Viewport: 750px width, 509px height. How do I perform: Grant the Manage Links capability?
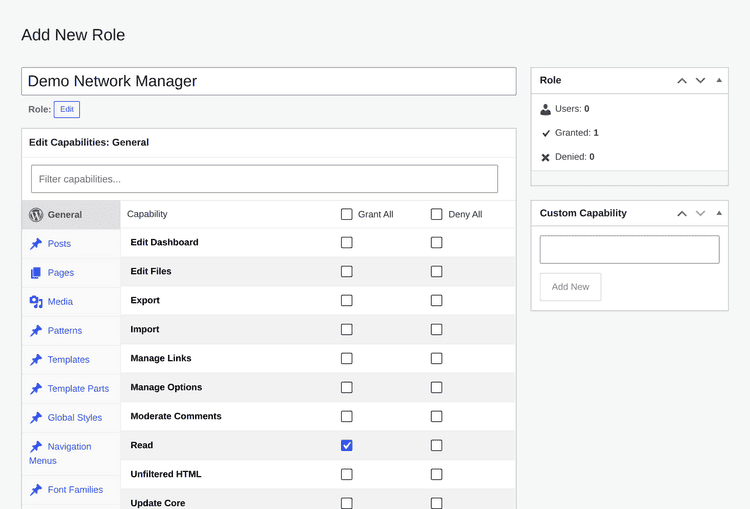(347, 358)
